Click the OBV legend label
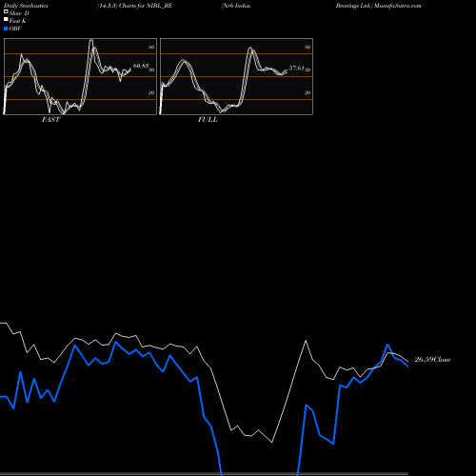This screenshot has height=476, width=476. (15, 29)
